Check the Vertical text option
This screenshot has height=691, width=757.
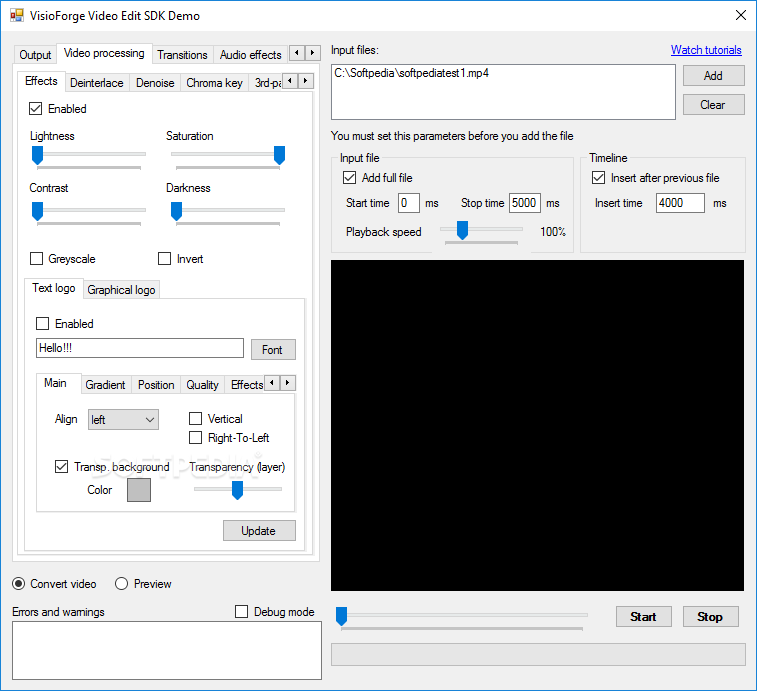196,419
